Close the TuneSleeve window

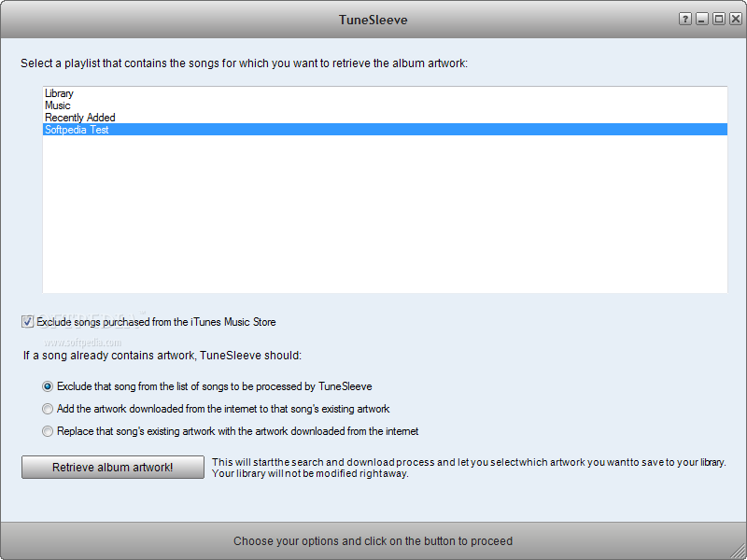pyautogui.click(x=736, y=19)
